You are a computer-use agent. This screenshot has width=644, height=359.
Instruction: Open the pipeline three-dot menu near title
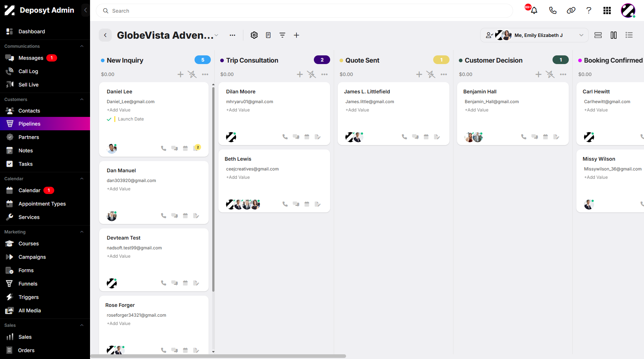coord(233,35)
